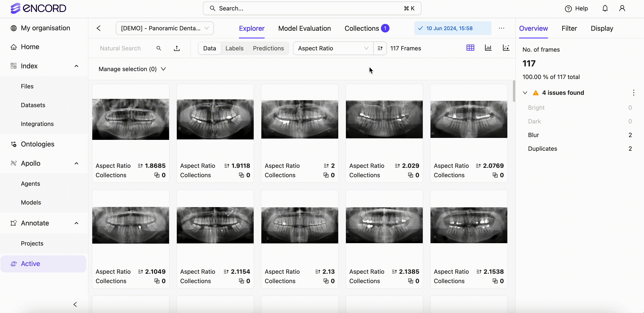Go back with the left arrow
Image resolution: width=644 pixels, height=313 pixels.
click(99, 28)
